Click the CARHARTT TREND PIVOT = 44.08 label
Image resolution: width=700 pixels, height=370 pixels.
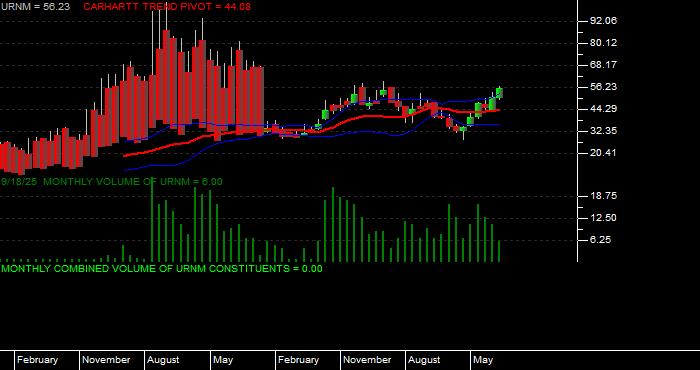(167, 7)
